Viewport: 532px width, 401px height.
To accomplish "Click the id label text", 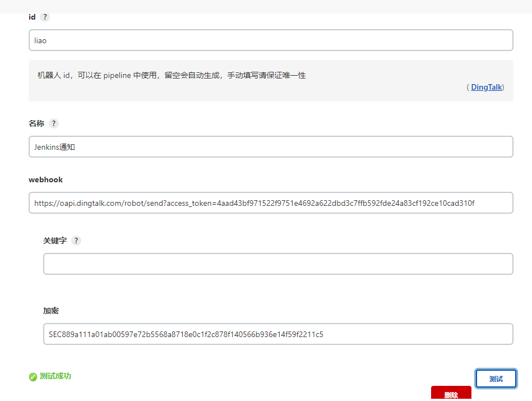I will click(32, 17).
